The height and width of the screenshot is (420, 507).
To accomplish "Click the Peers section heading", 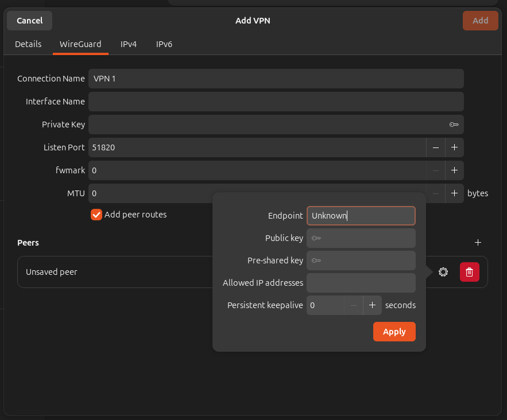I will [x=28, y=243].
